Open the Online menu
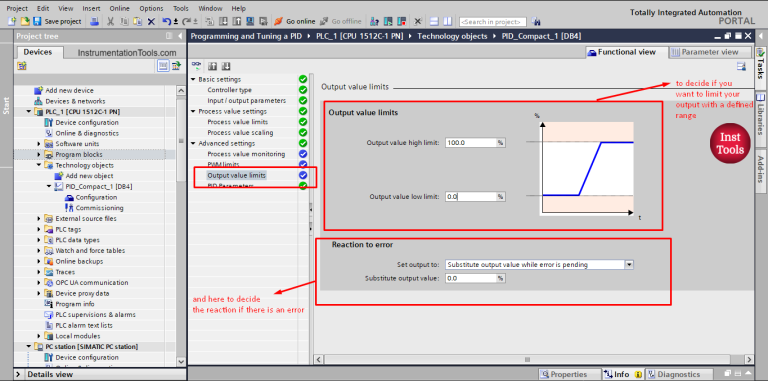Screen dimensions: 768x381 pyautogui.click(x=120, y=8)
